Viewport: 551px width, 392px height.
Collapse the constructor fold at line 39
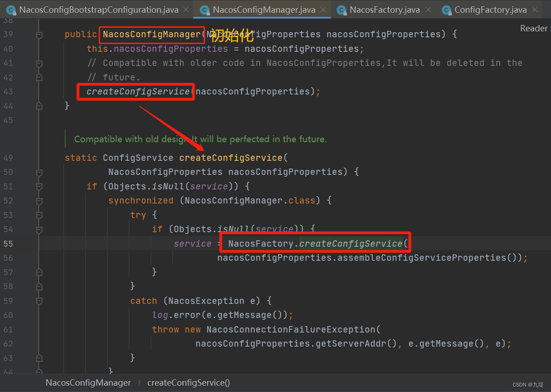[39, 35]
